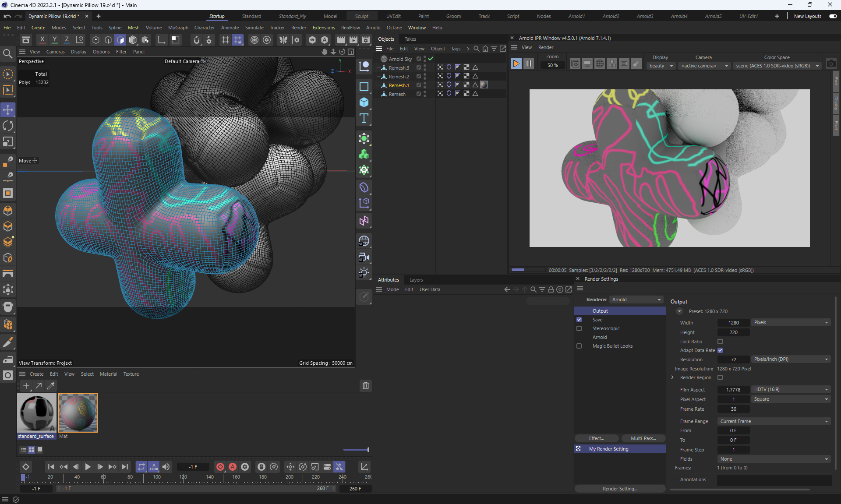Play animation forward in timeline
The image size is (841, 504).
(88, 467)
